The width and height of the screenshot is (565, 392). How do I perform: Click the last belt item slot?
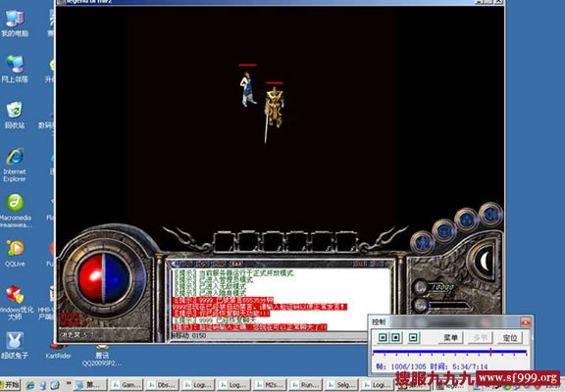tap(346, 241)
